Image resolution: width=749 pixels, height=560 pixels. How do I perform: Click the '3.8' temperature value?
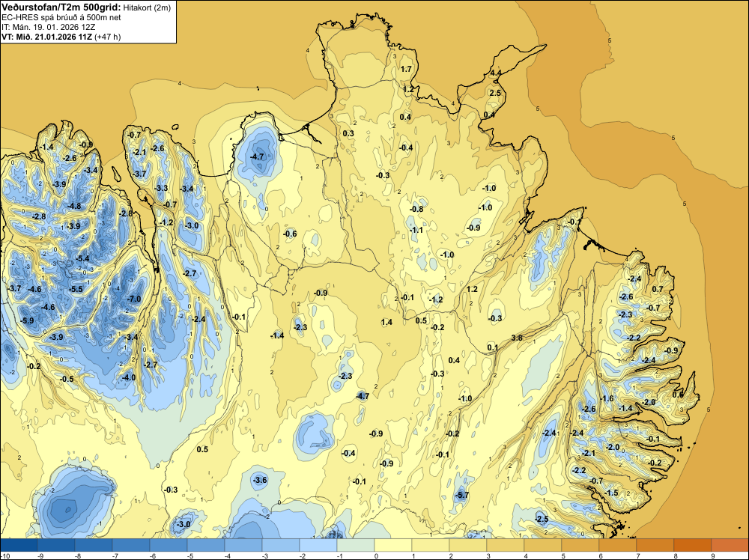point(517,338)
